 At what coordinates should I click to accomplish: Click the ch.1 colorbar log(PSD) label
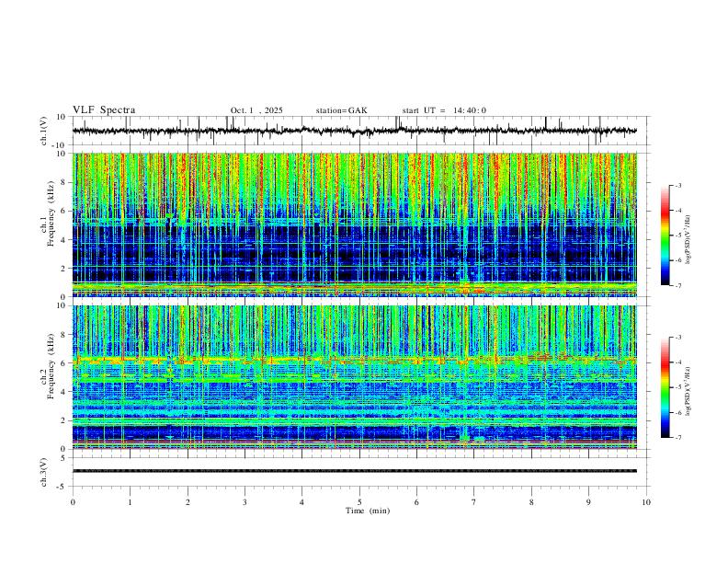pos(688,239)
